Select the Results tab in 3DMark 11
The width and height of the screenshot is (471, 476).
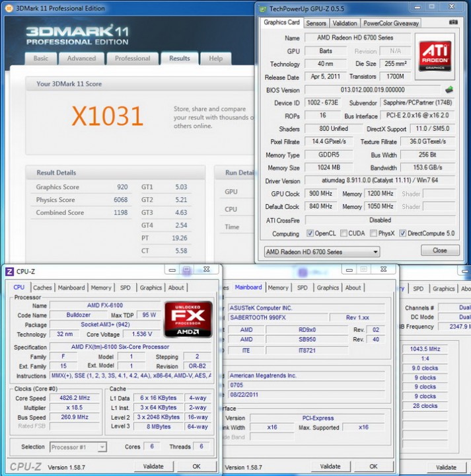(x=180, y=58)
